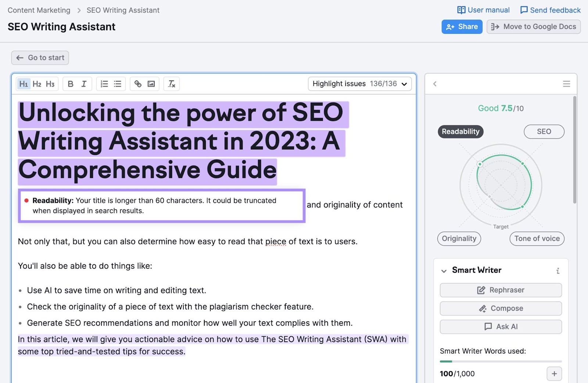Insert a bulleted list

(118, 84)
